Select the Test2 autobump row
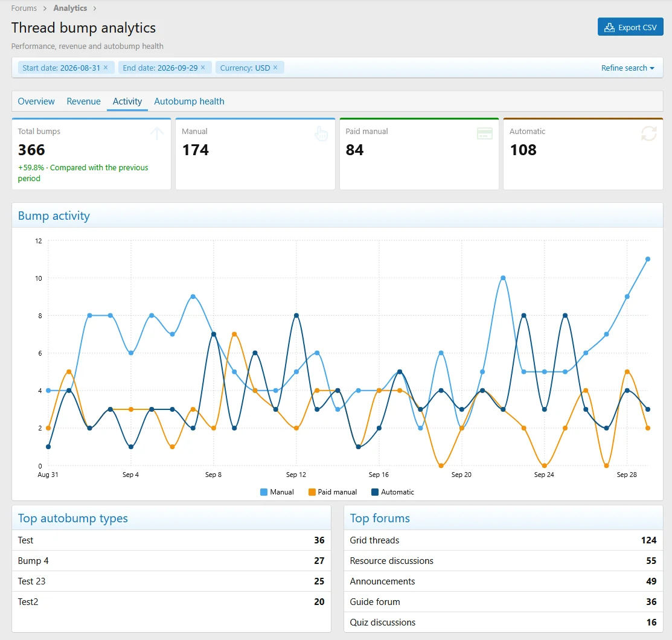Image resolution: width=672 pixels, height=640 pixels. click(171, 602)
